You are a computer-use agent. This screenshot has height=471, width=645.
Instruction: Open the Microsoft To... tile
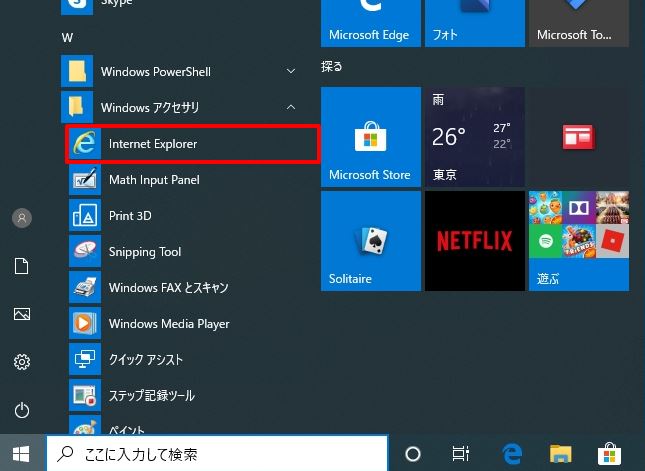tap(579, 23)
